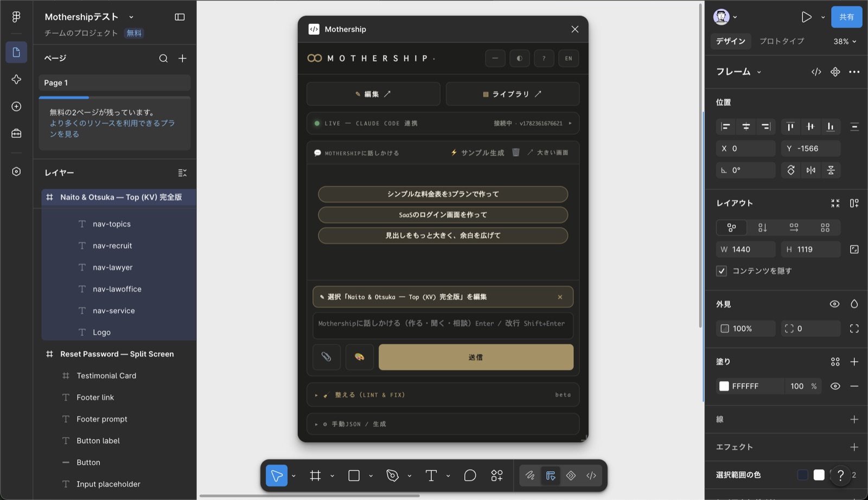This screenshot has height=500, width=868.
Task: Align top icon in position section
Action: pyautogui.click(x=790, y=126)
